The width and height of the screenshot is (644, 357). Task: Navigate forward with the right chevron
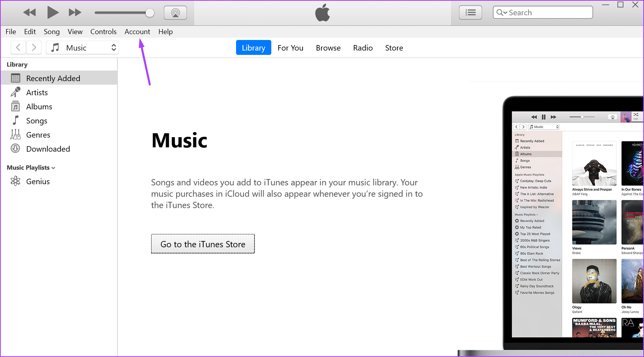click(x=34, y=48)
